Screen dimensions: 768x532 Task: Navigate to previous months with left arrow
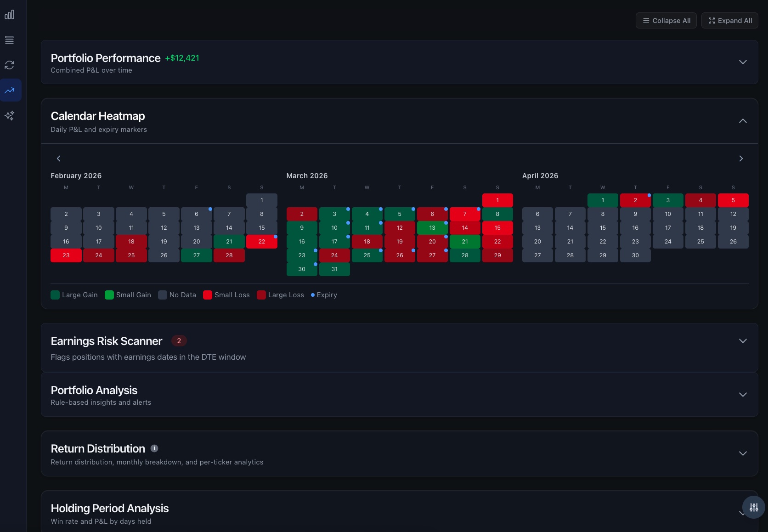[58, 158]
